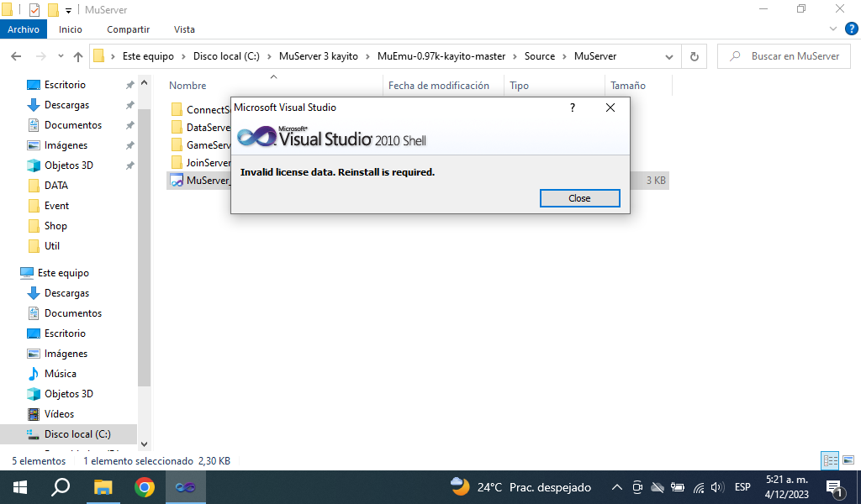The image size is (861, 504).
Task: Select the MuServer solution file icon
Action: [x=177, y=180]
